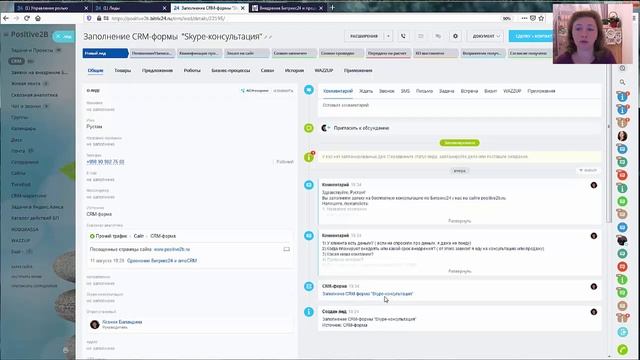Open Задачи и Проекты in the left menu
The image size is (640, 360).
pos(32,50)
